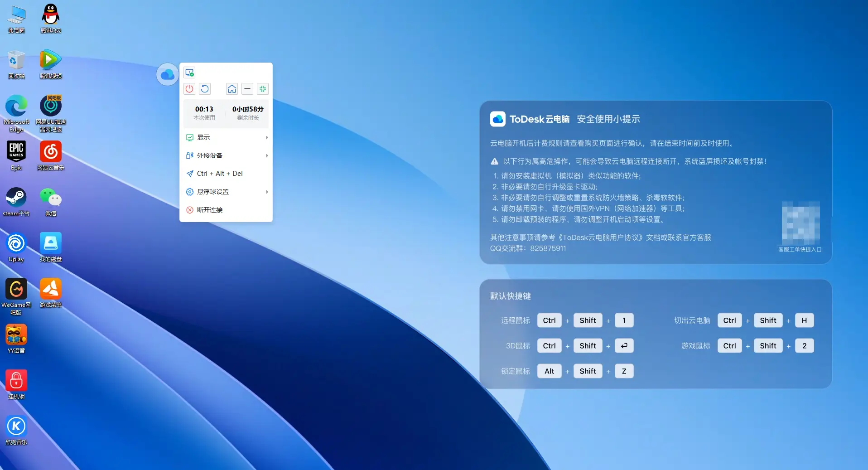
Task: Open the 显示 display submenu
Action: click(x=226, y=137)
